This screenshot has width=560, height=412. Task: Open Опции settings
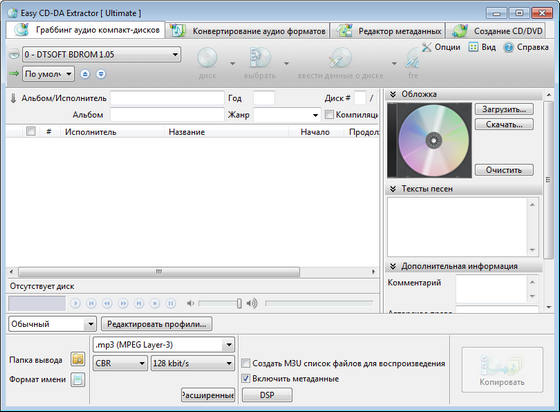(441, 47)
